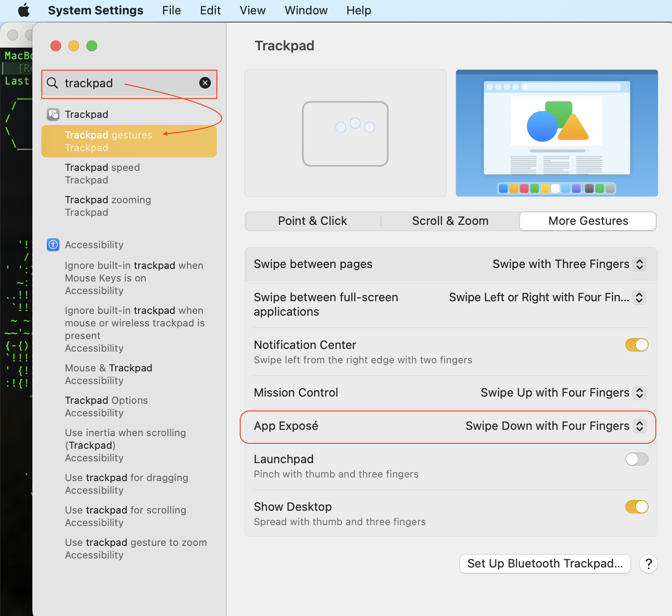Click Set Up Bluetooth Trackpad button
Image resolution: width=672 pixels, height=616 pixels.
pos(545,564)
